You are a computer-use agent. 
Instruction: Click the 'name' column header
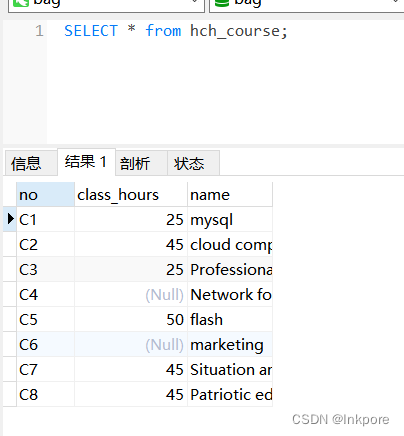coord(230,194)
